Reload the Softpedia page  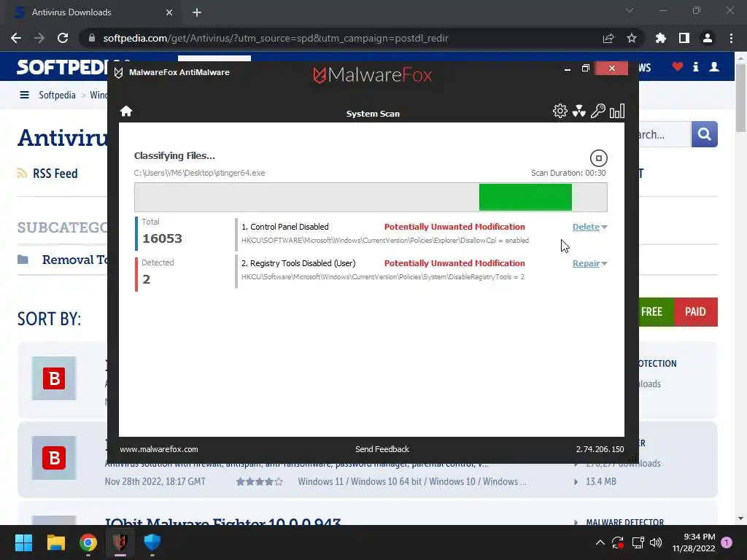(63, 38)
